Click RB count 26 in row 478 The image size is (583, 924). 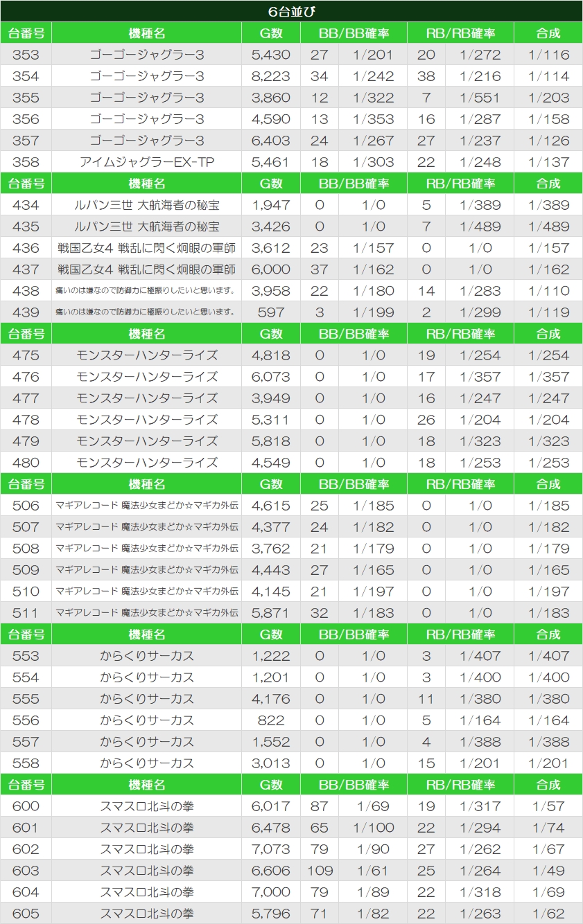[x=426, y=420]
